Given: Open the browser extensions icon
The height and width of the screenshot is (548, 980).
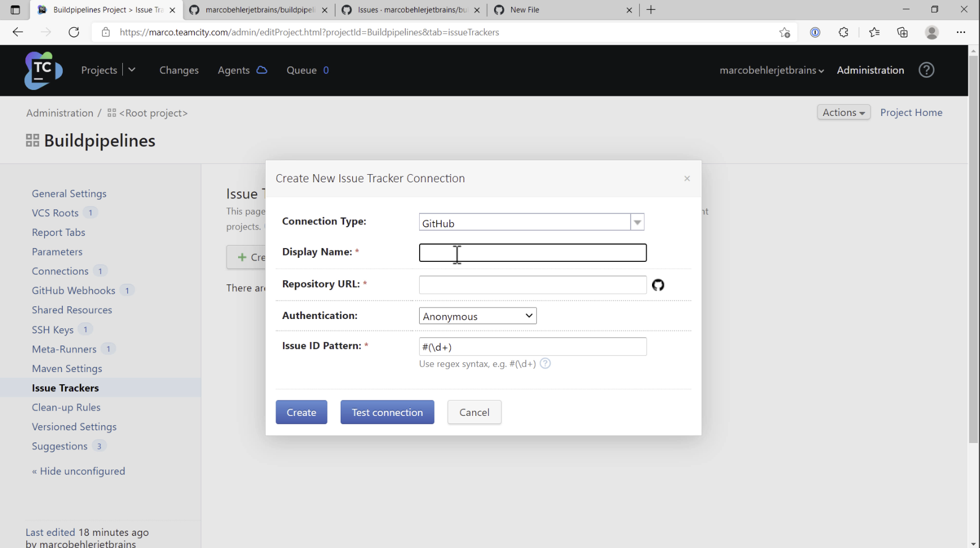Looking at the screenshot, I should (843, 32).
